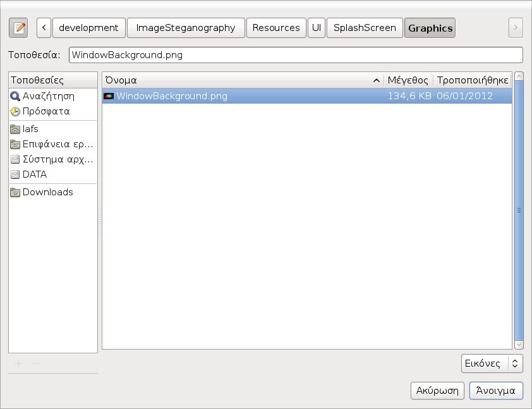Open the Εικόνες file type filter dropdown
This screenshot has height=409, width=532.
[x=492, y=363]
